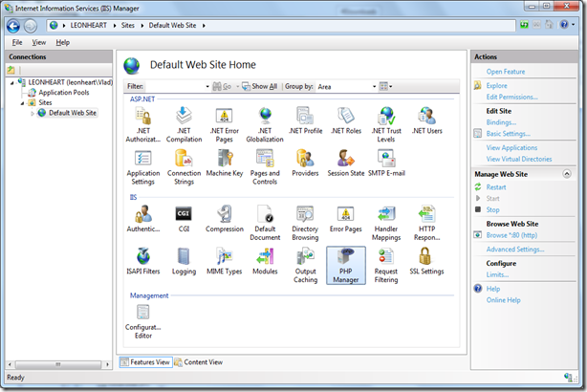
Task: Switch to Content View tab
Action: tap(199, 362)
